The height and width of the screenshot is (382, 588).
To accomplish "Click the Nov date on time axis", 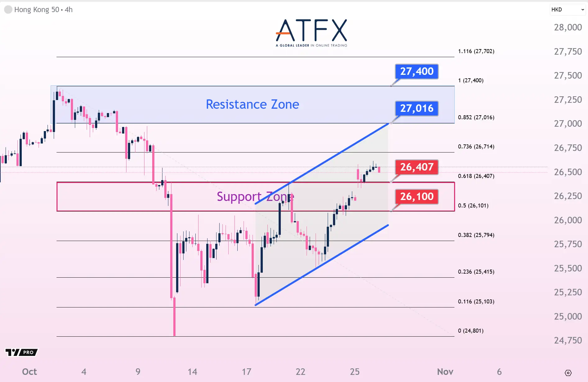I will 445,372.
